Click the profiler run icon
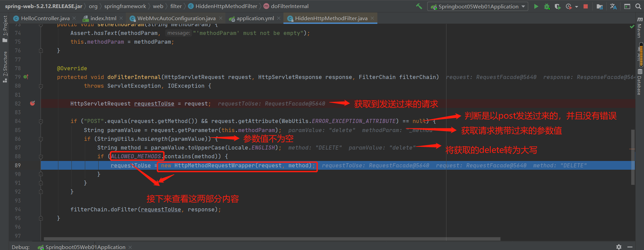Image resolution: width=644 pixels, height=250 pixels. tap(568, 6)
